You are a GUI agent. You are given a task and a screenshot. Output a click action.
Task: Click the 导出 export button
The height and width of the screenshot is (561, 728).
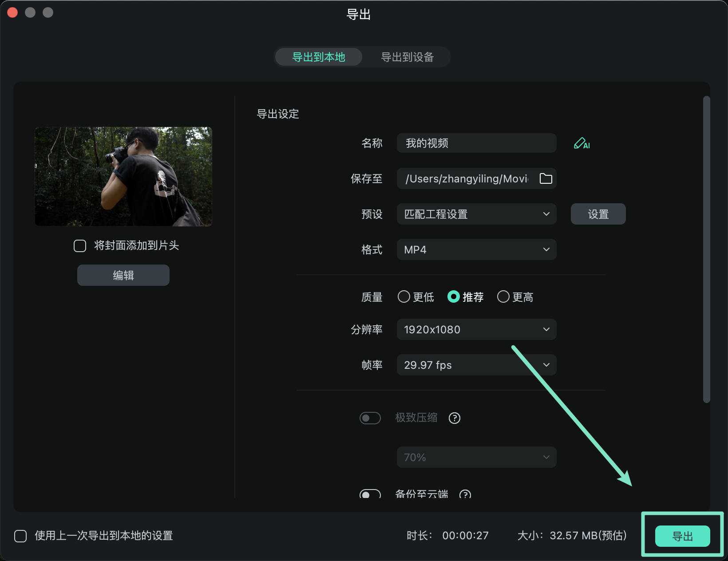[x=682, y=536]
